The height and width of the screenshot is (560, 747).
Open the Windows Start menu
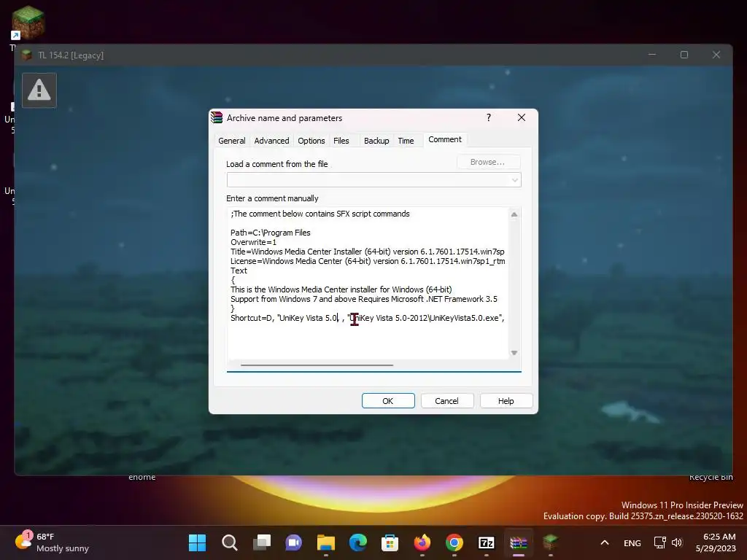pyautogui.click(x=197, y=542)
